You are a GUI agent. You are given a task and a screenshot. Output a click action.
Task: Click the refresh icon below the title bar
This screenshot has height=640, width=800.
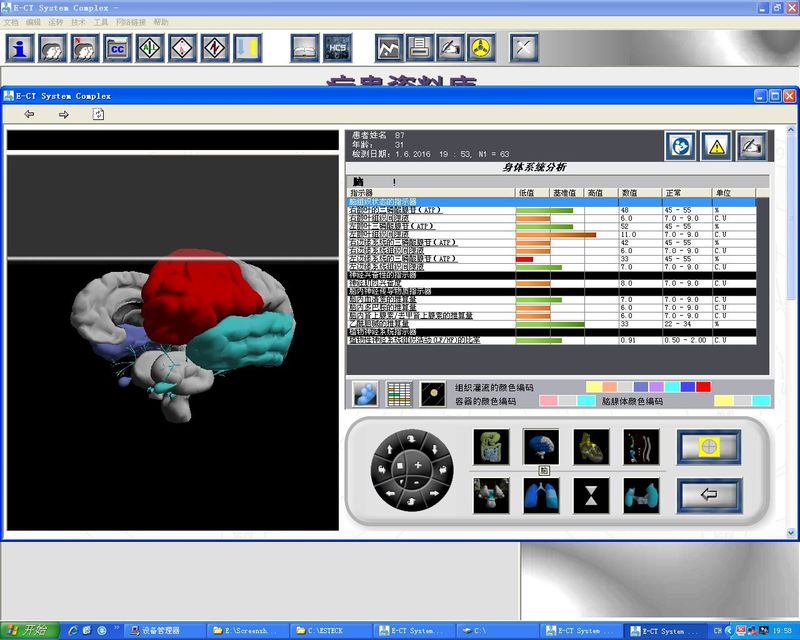(98, 114)
